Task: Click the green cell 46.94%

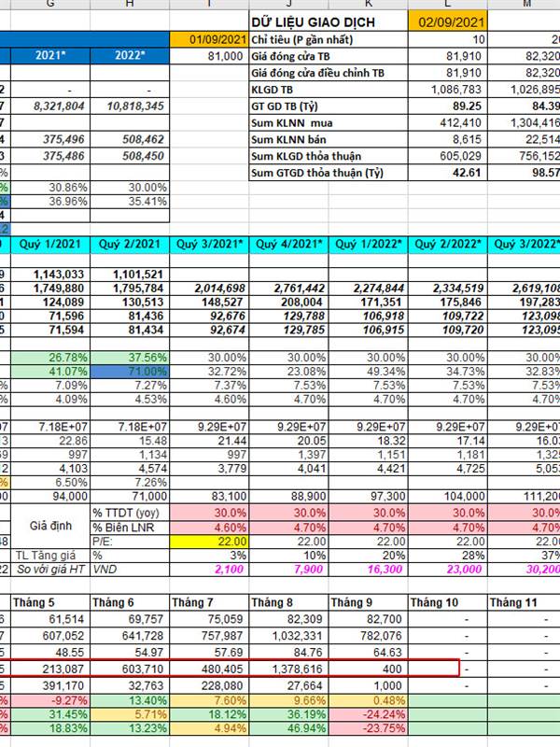Action: [x=288, y=728]
